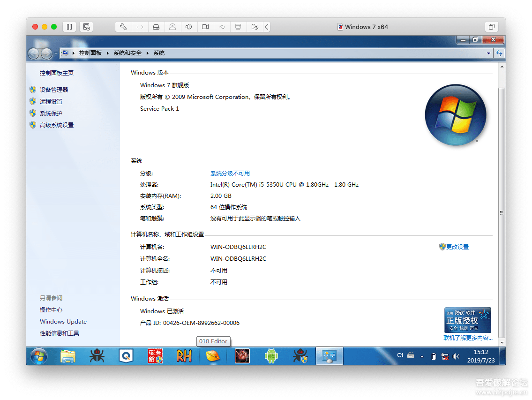Open the magnifier Q taskbar app
The height and width of the screenshot is (400, 532).
point(126,356)
